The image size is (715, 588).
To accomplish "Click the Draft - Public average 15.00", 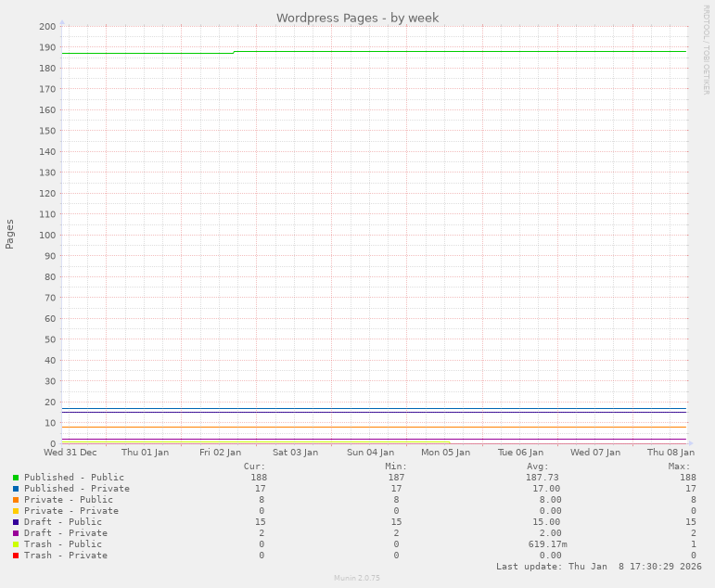I will [x=547, y=522].
